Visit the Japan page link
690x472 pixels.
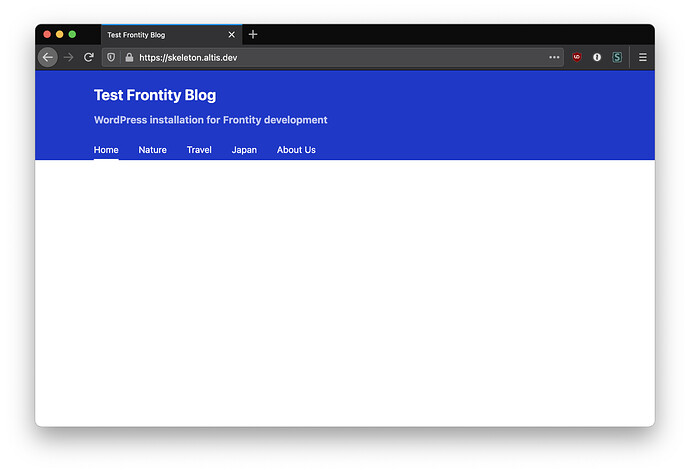coord(244,150)
